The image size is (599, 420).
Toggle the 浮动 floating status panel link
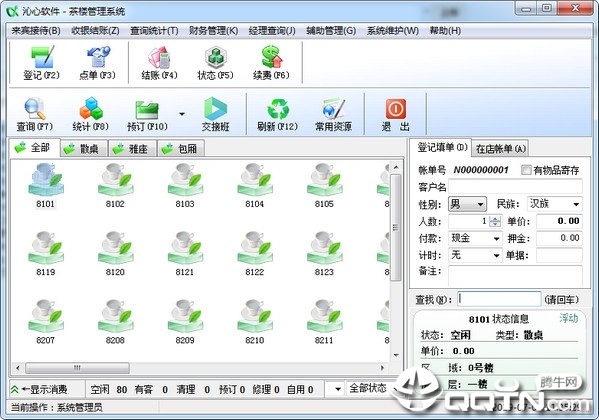click(x=568, y=318)
